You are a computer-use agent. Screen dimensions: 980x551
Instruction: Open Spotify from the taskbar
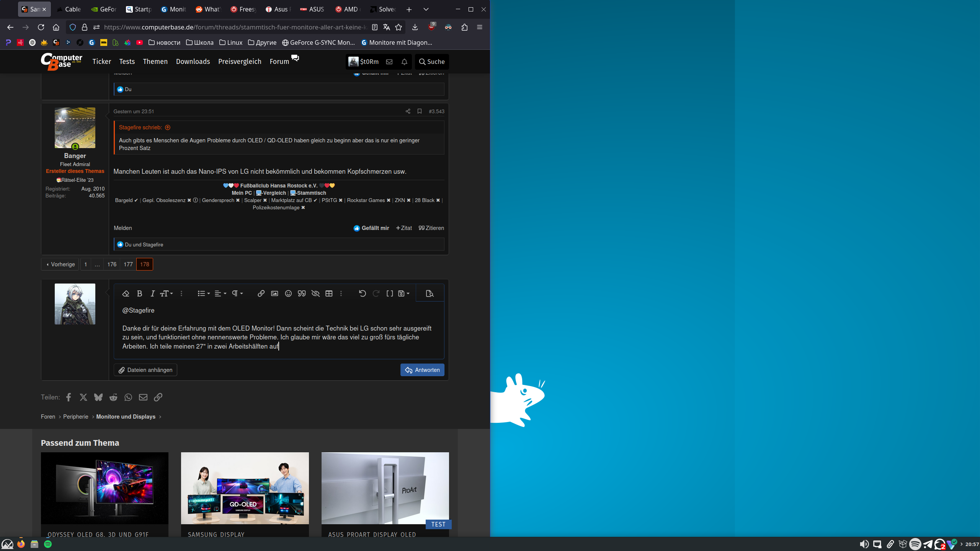point(48,544)
